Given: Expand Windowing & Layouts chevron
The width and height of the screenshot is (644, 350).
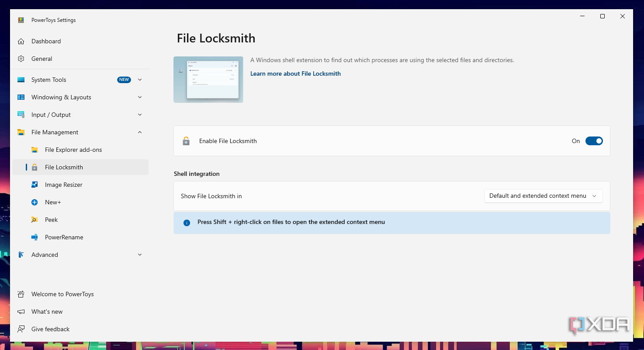Looking at the screenshot, I should [x=140, y=97].
